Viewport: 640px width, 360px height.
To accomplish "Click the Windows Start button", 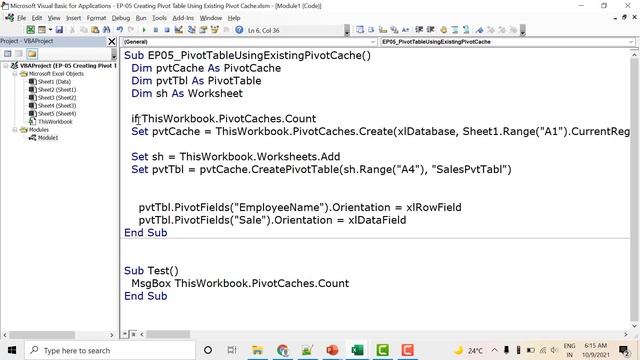I will point(12,350).
